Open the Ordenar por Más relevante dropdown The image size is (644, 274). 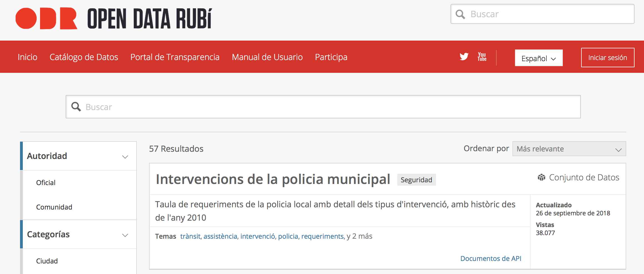pyautogui.click(x=569, y=149)
